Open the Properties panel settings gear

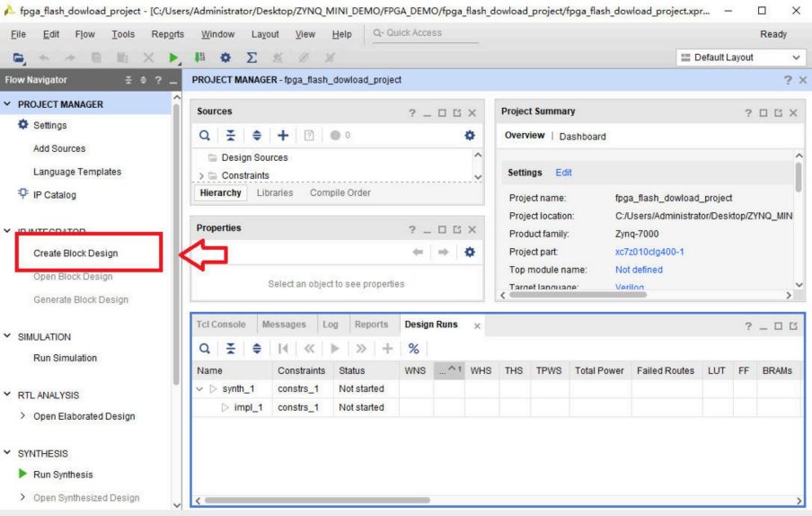click(469, 253)
